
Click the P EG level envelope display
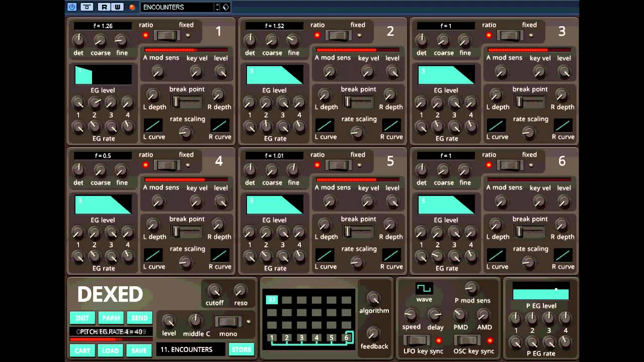[x=541, y=291]
